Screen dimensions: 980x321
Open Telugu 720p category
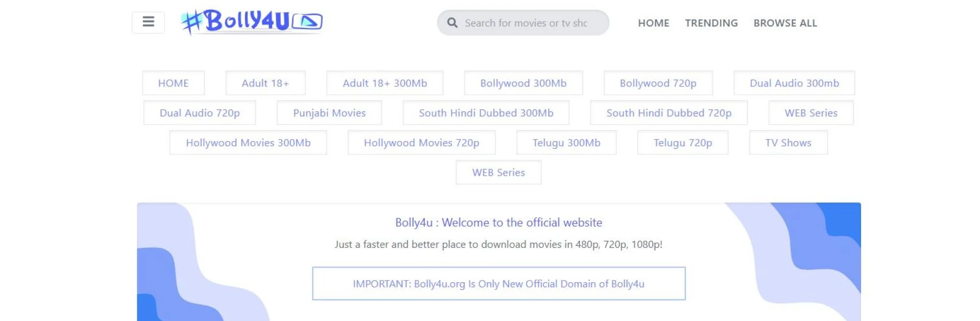pos(683,142)
